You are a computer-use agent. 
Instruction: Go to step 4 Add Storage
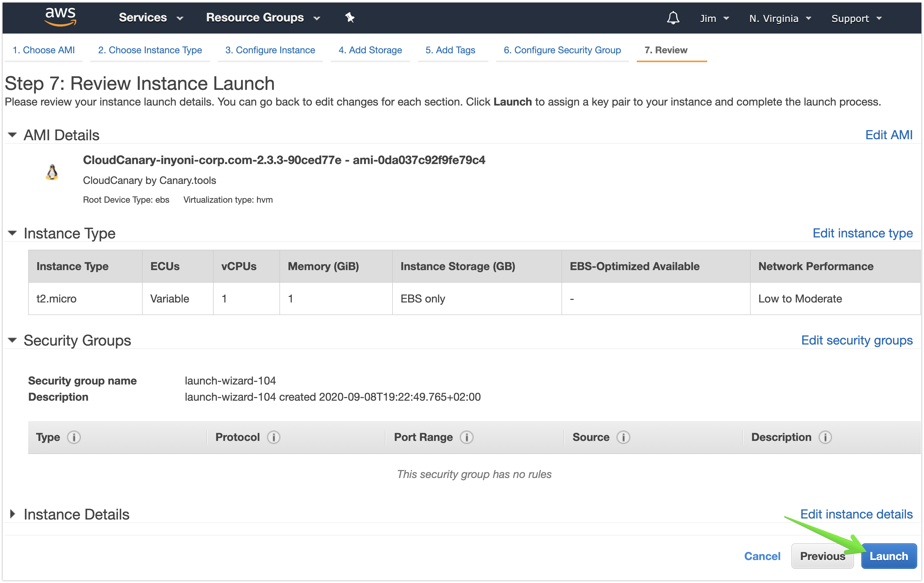(x=370, y=50)
